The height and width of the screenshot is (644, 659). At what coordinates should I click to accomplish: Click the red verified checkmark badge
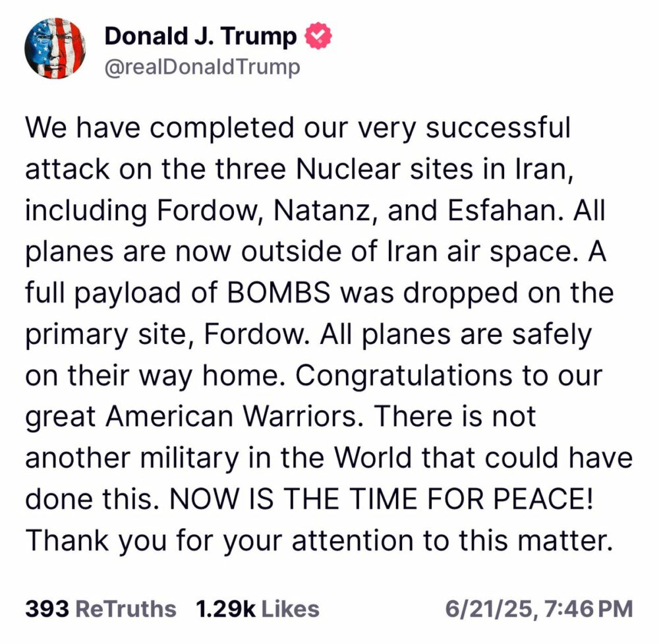tap(318, 36)
